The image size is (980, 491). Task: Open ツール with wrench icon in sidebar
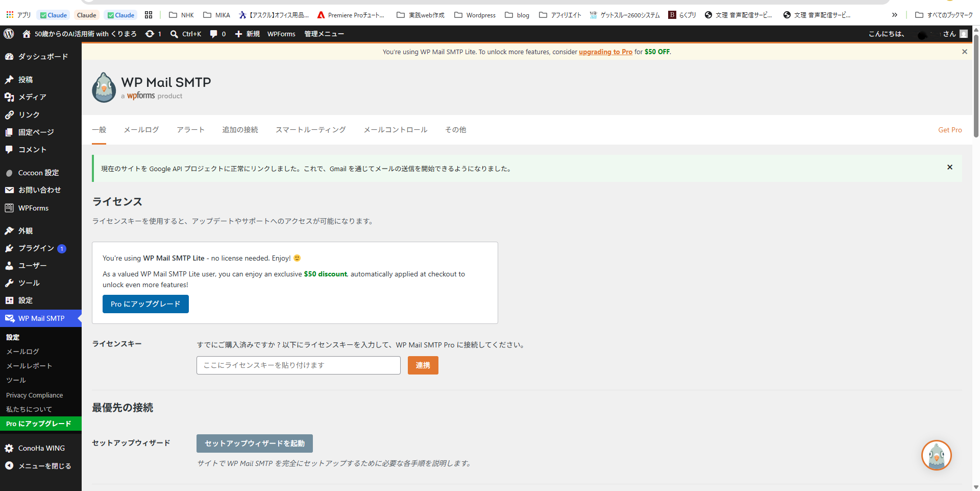click(x=41, y=283)
